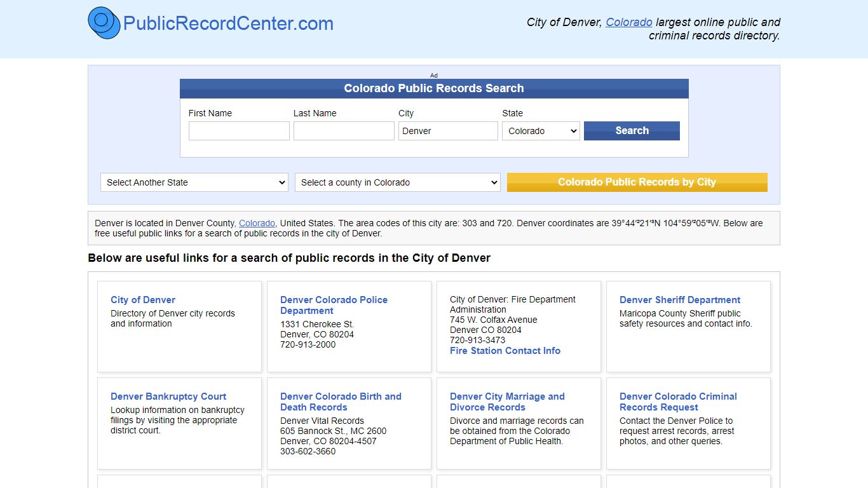Screen dimensions: 868x488
Task: Open Denver Colorado Criminal Records Request link
Action: 678,402
